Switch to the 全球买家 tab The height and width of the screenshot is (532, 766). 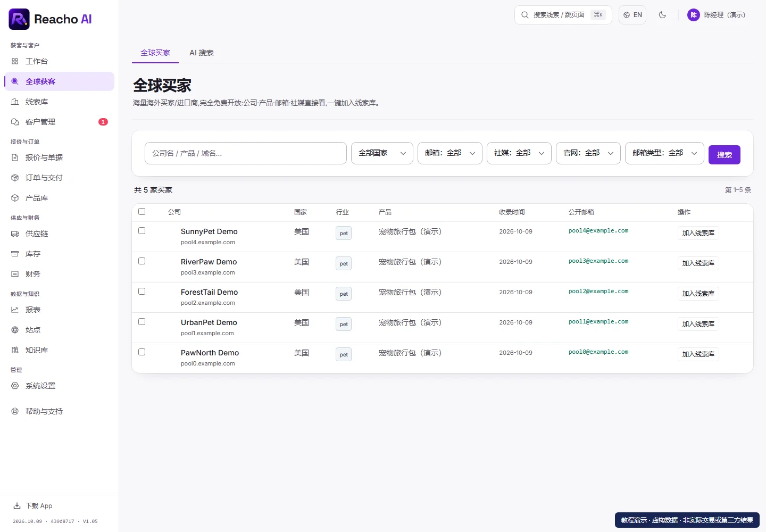[155, 53]
